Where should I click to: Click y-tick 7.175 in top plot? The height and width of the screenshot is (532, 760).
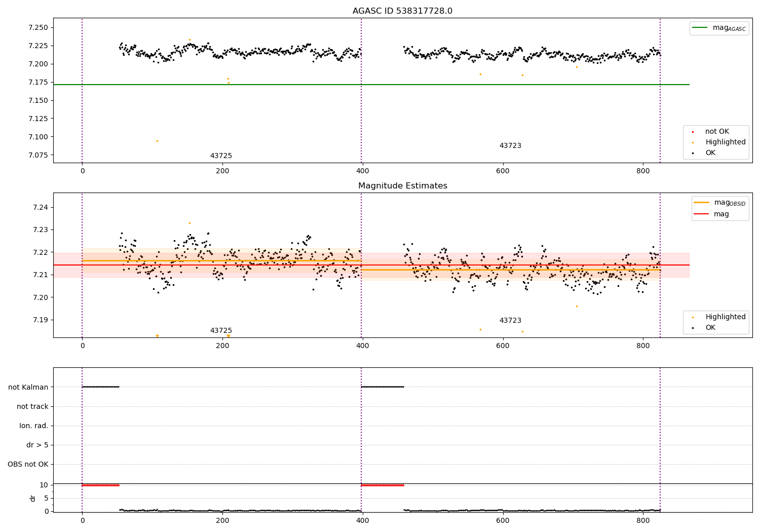pos(38,82)
